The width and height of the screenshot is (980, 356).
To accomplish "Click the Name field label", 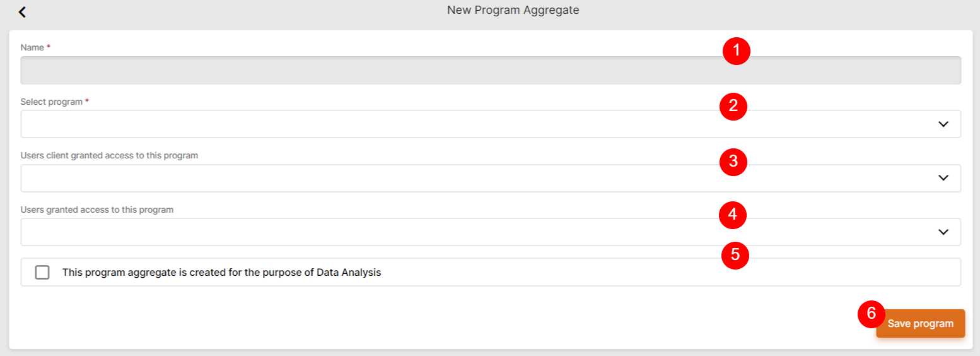I will [x=32, y=47].
